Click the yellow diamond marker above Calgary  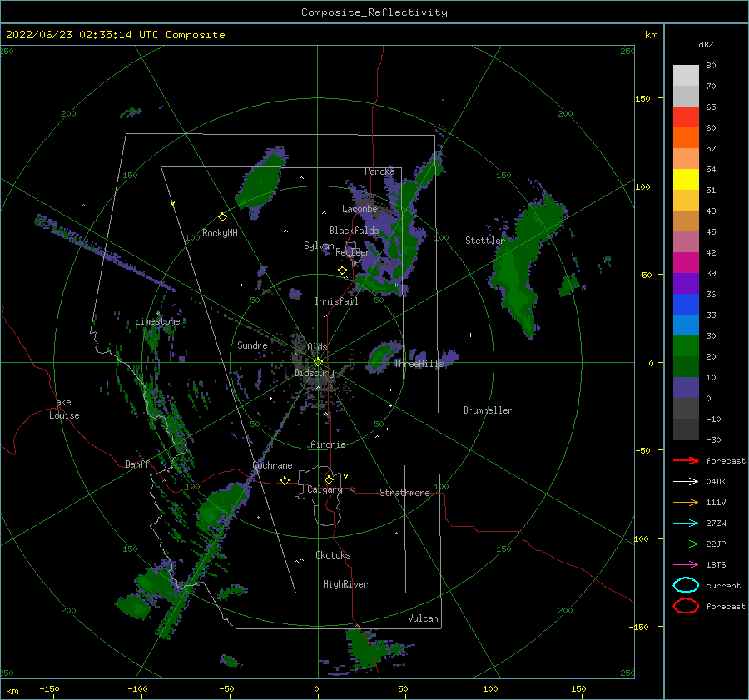[329, 479]
